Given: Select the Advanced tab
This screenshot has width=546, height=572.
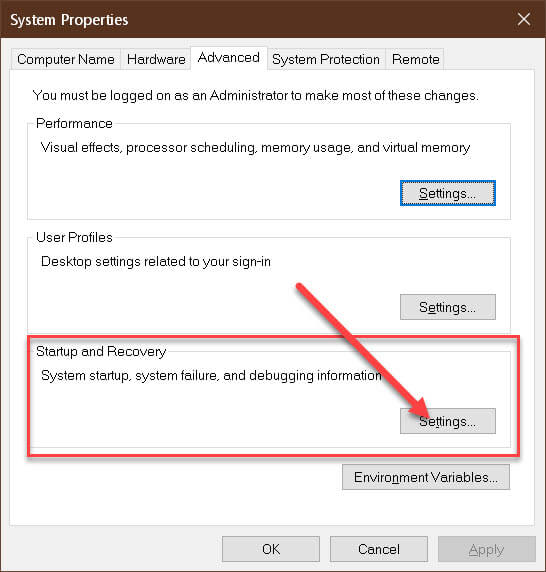Looking at the screenshot, I should [229, 58].
